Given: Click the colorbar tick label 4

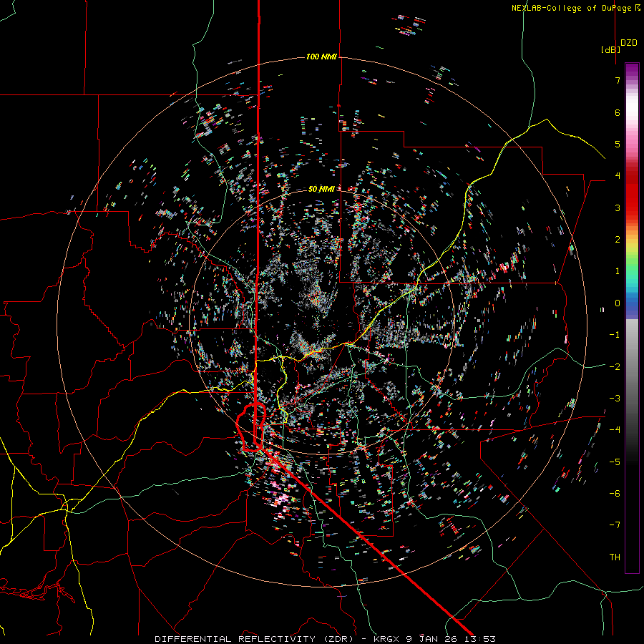Looking at the screenshot, I should pyautogui.click(x=618, y=176).
